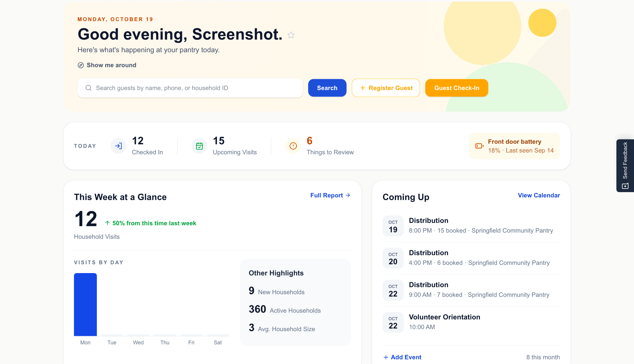The width and height of the screenshot is (634, 364).
Task: Click the Upcoming Visits calendar icon
Action: [x=199, y=146]
